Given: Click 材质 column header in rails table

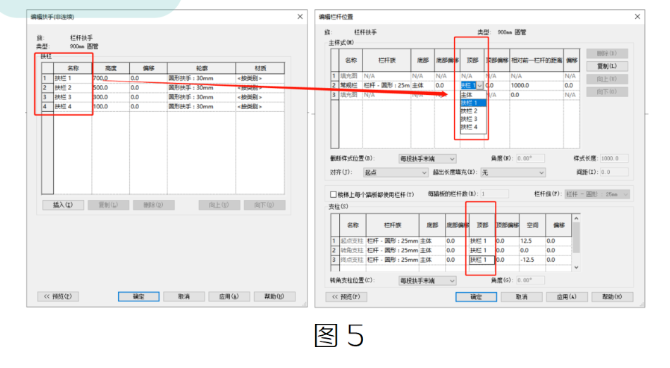Looking at the screenshot, I should [x=260, y=68].
